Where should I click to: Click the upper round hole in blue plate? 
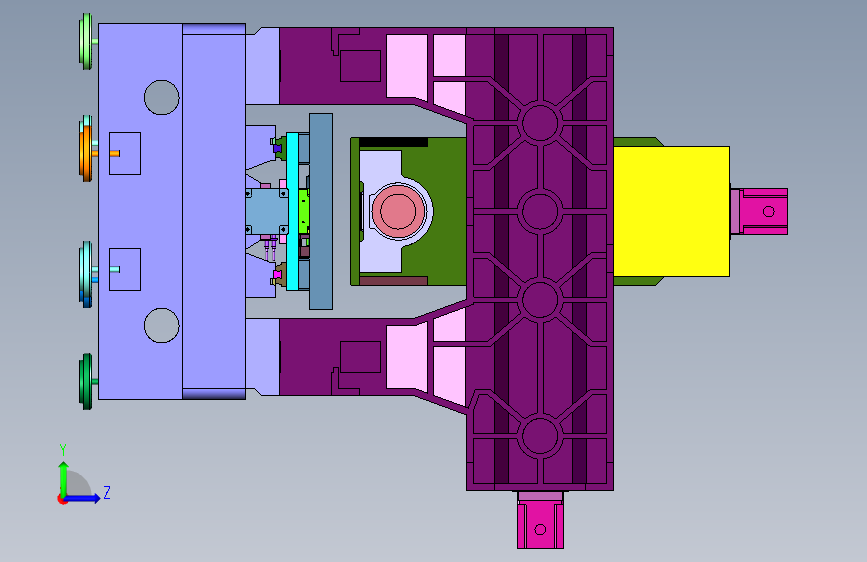pyautogui.click(x=161, y=97)
